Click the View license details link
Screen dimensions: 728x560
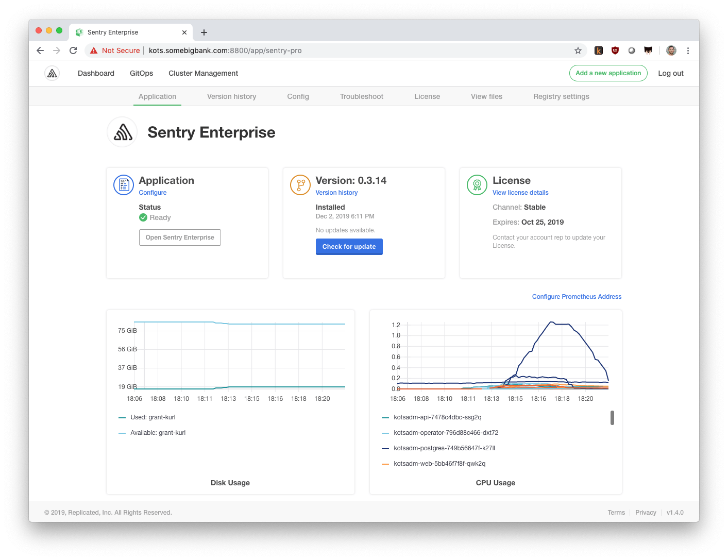point(520,193)
